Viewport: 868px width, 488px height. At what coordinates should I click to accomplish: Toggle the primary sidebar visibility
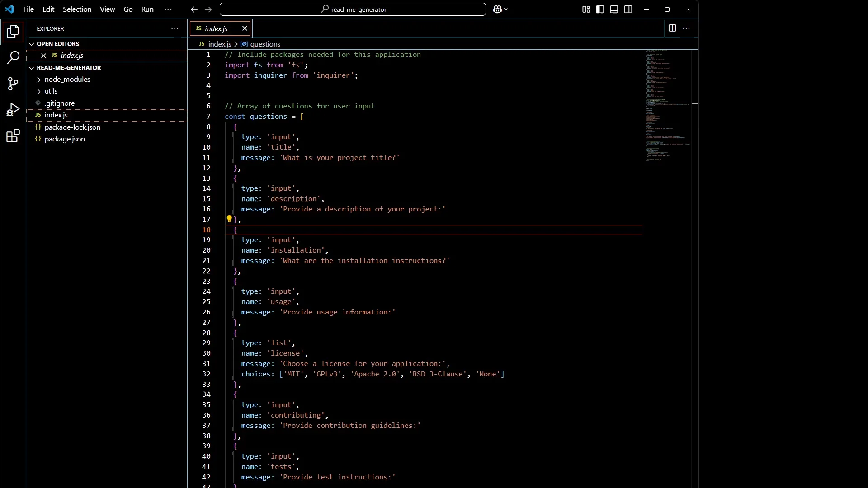tap(600, 9)
